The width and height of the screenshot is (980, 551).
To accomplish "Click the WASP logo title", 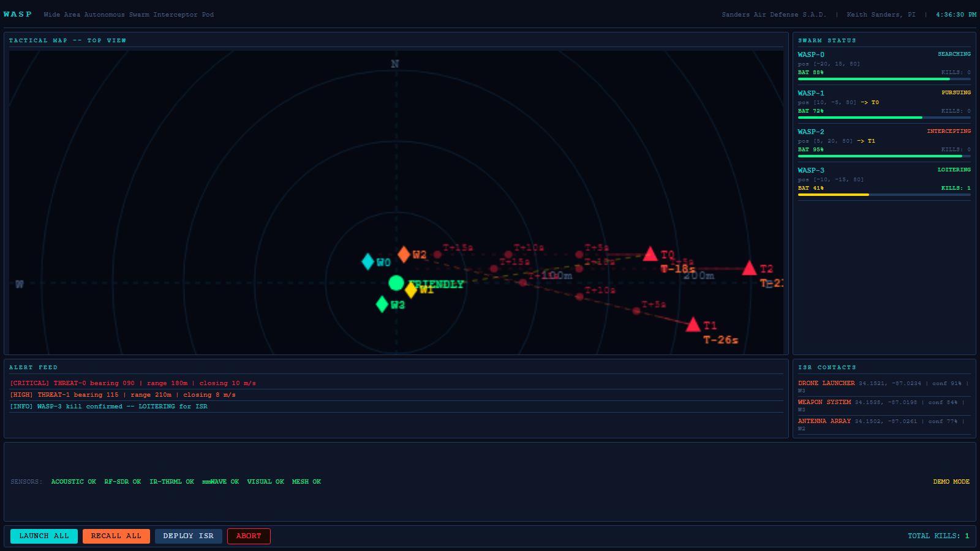I will (x=18, y=15).
